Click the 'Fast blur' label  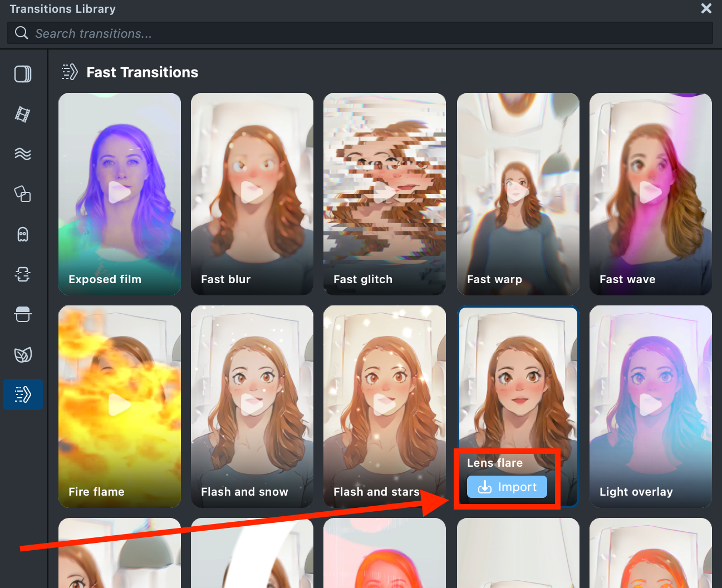[225, 279]
